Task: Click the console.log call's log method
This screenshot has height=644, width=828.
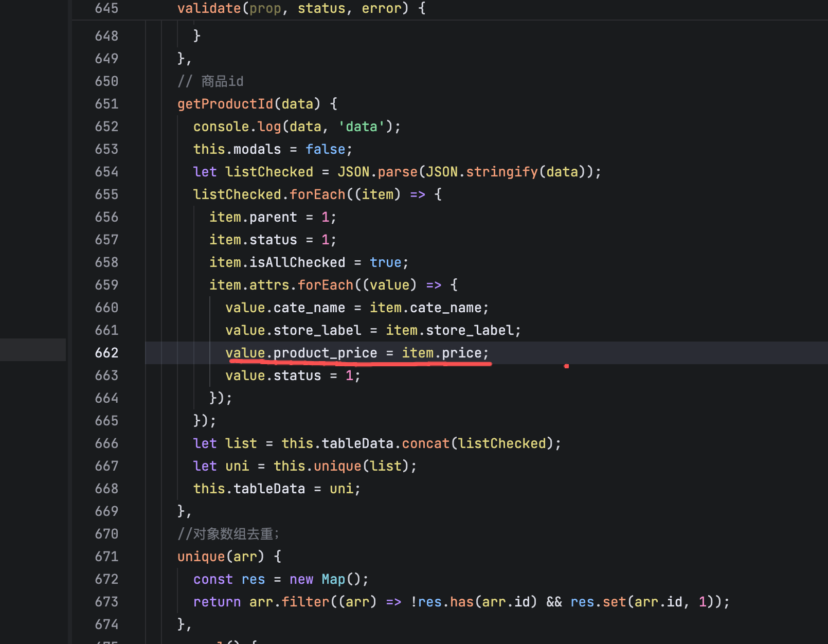Action: click(269, 127)
